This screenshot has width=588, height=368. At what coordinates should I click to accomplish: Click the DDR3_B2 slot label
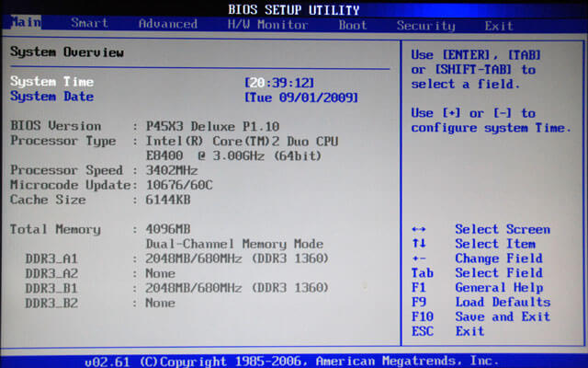(x=51, y=303)
